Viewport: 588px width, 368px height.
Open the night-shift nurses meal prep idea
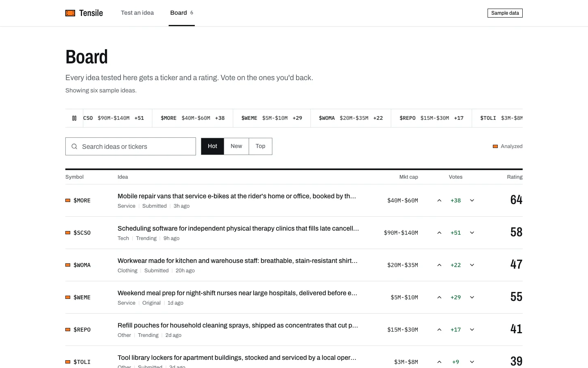click(x=238, y=293)
